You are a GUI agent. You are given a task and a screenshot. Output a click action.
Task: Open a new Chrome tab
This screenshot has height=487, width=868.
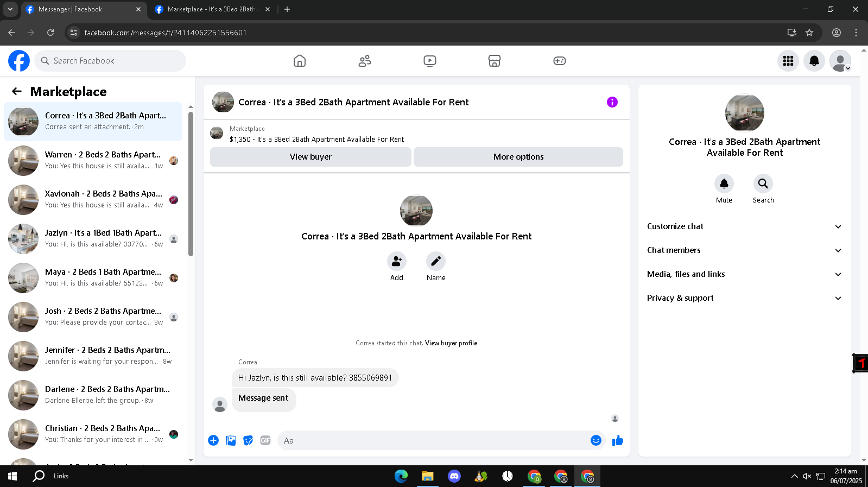[x=287, y=9]
